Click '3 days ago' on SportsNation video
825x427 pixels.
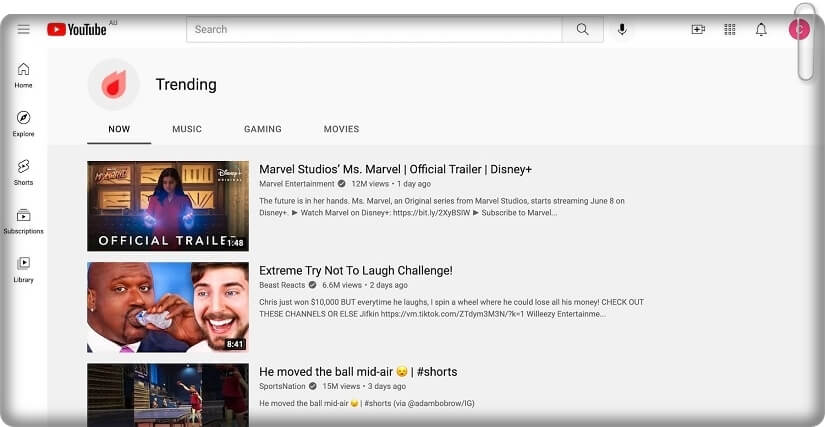pos(387,386)
